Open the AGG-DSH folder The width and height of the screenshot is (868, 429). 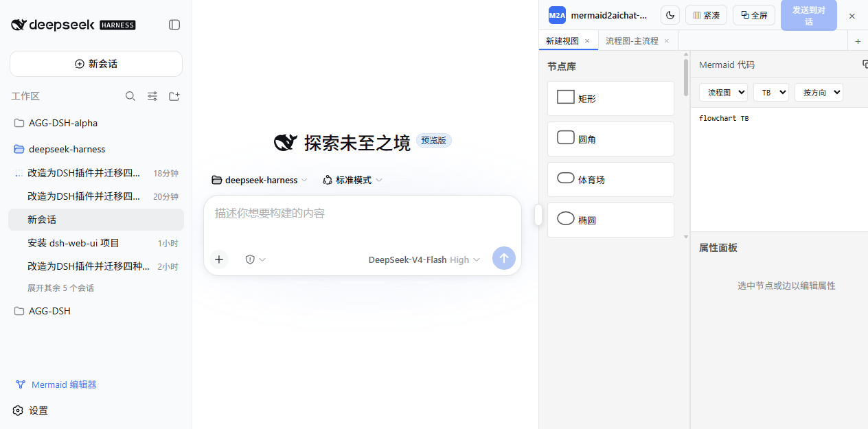(x=96, y=311)
